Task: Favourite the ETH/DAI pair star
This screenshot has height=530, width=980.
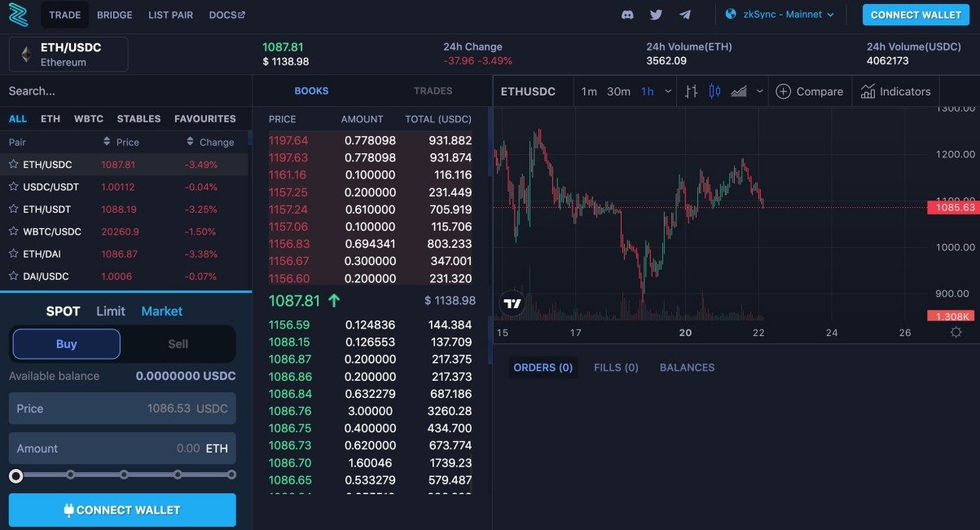Action: [x=13, y=254]
